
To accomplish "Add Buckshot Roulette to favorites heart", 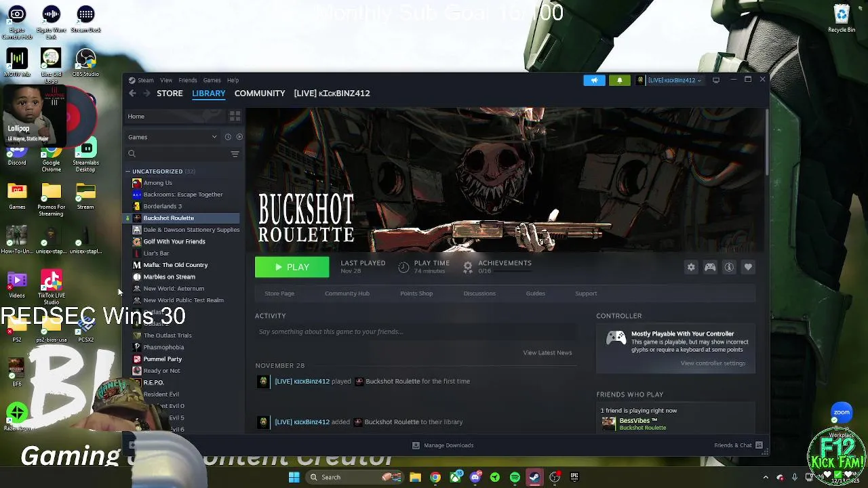I will click(748, 267).
